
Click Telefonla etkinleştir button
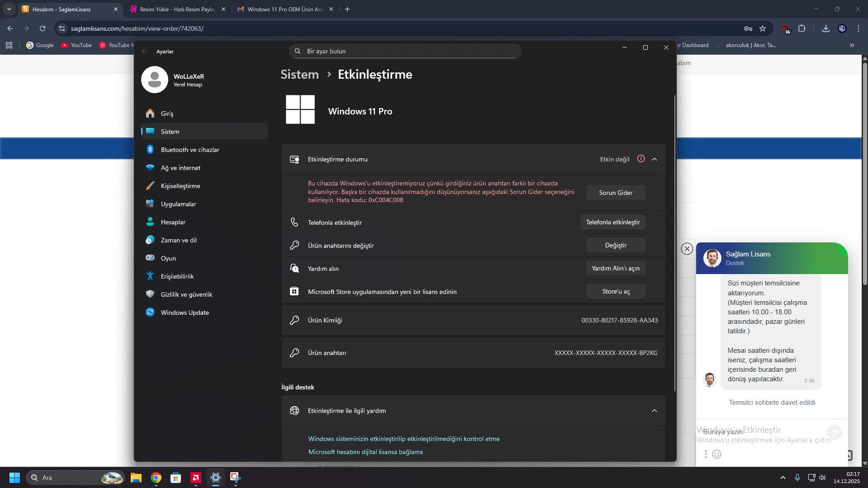pos(613,222)
